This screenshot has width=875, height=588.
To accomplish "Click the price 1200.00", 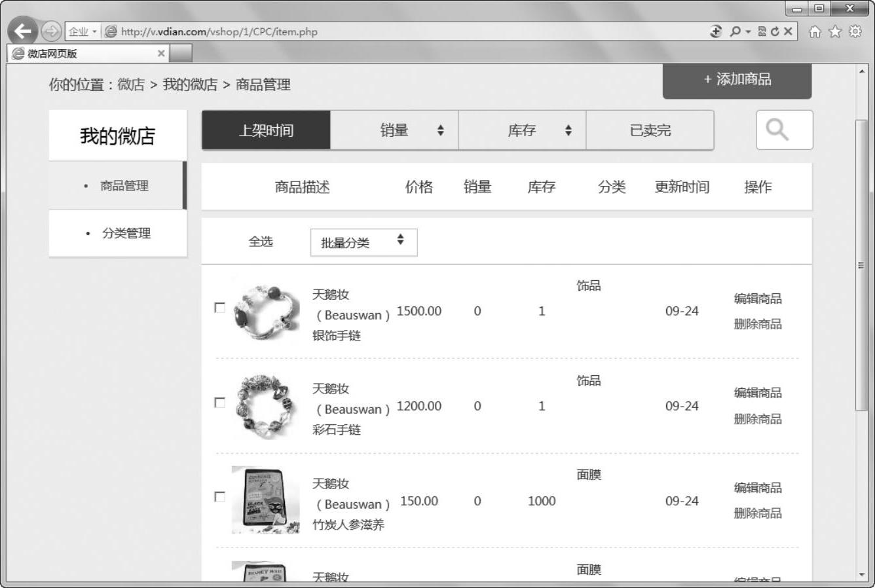I will (419, 406).
